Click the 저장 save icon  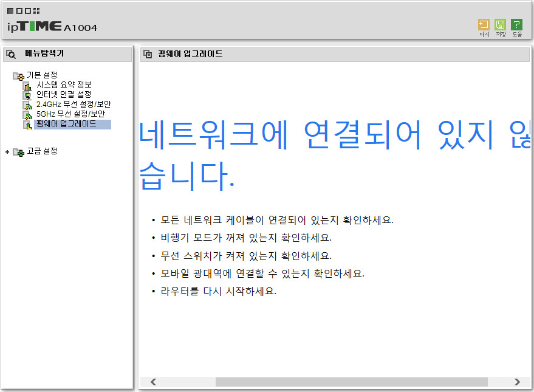point(501,24)
